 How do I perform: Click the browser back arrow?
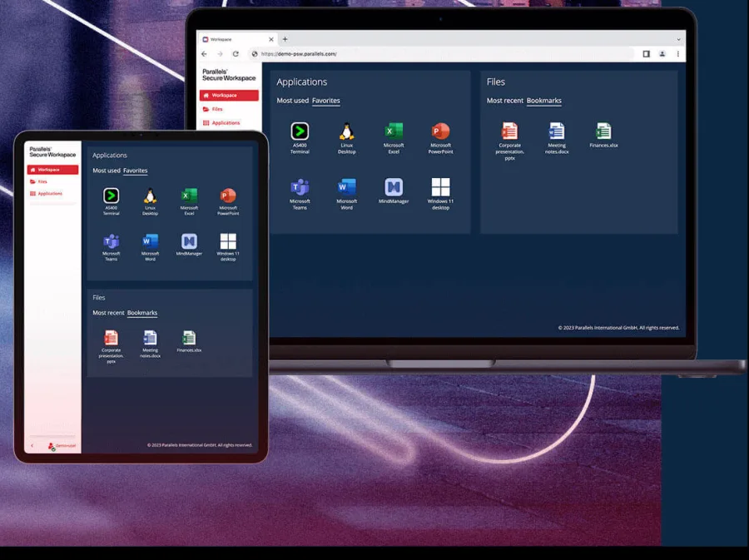(x=204, y=54)
